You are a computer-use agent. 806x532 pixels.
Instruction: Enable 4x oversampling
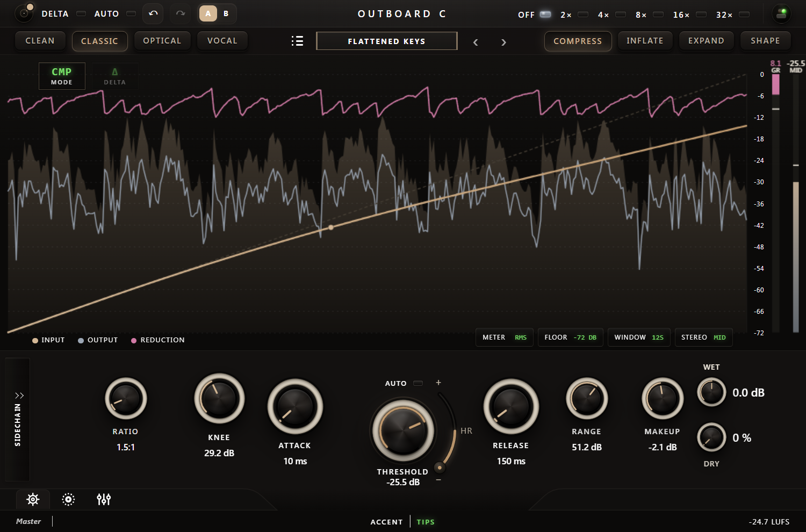[x=621, y=15]
